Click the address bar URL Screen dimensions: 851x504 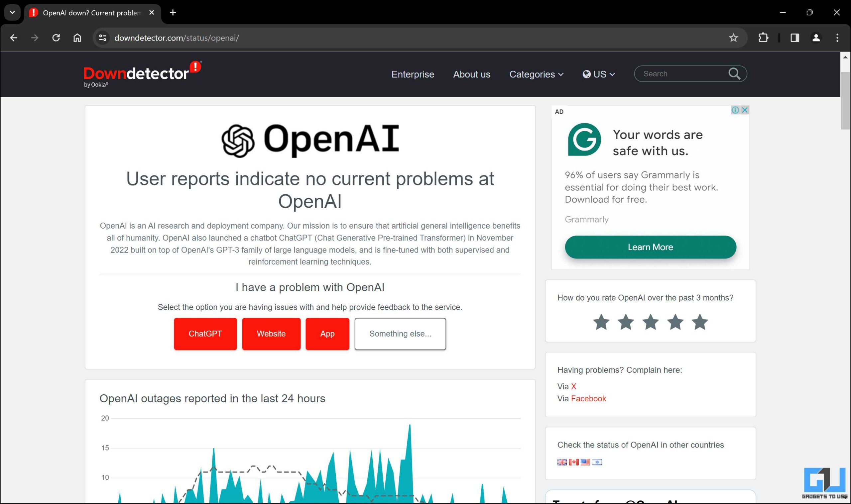pos(177,38)
